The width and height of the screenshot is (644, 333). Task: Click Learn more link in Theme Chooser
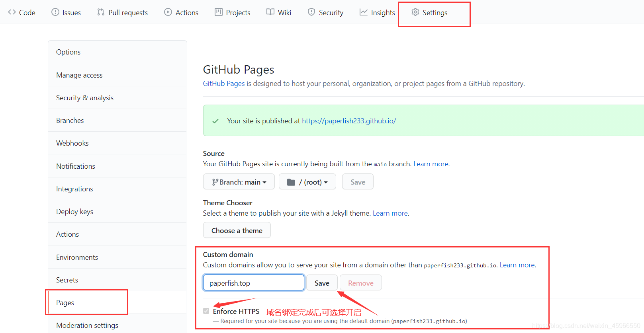pyautogui.click(x=390, y=213)
